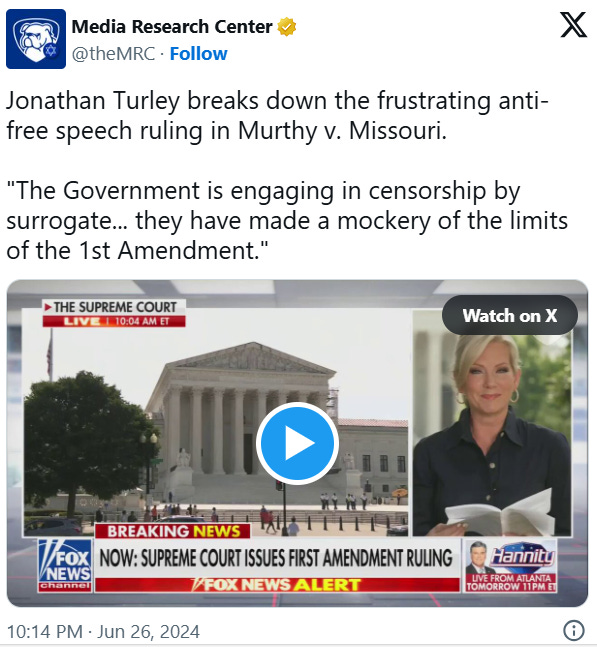The height and width of the screenshot is (647, 597).
Task: Open the @theMRC handle link
Action: [113, 54]
